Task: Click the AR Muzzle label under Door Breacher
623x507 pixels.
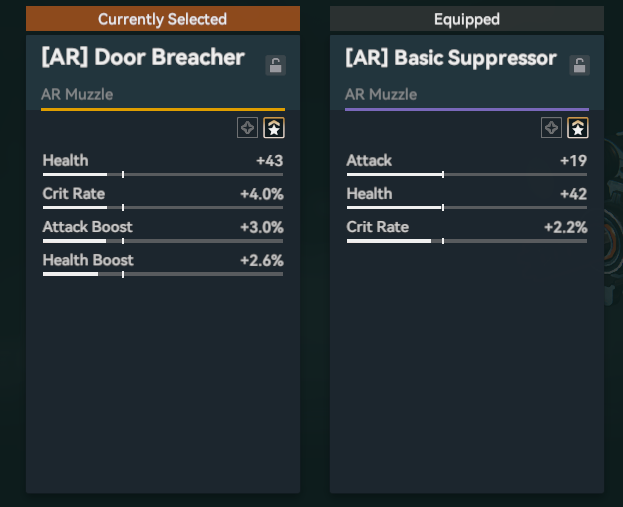Action: [x=76, y=95]
